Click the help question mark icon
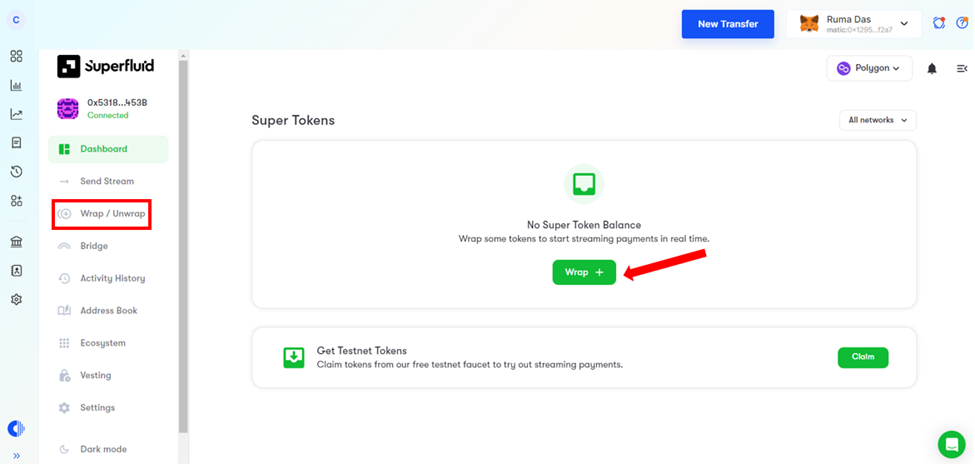 pos(962,23)
